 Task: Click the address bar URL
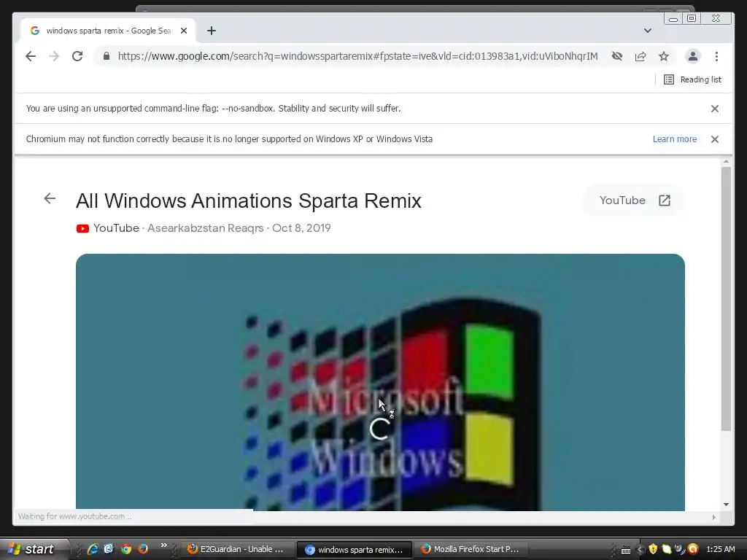tap(357, 56)
